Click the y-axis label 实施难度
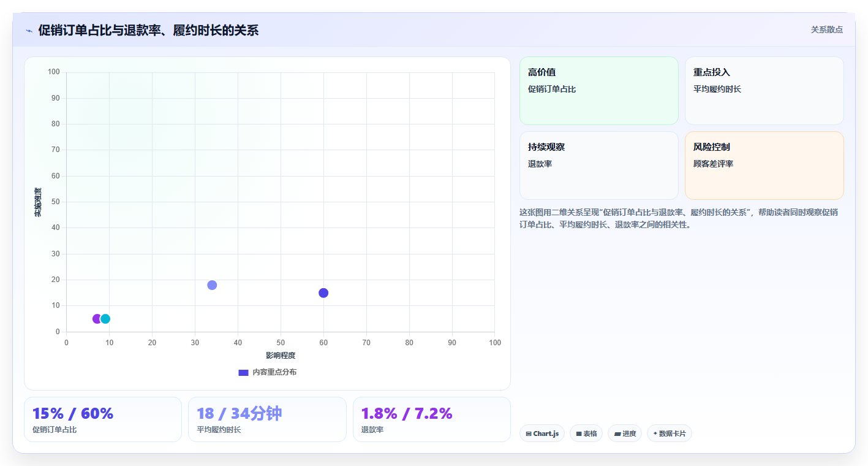Screen dimensions: 868x466 [x=38, y=202]
